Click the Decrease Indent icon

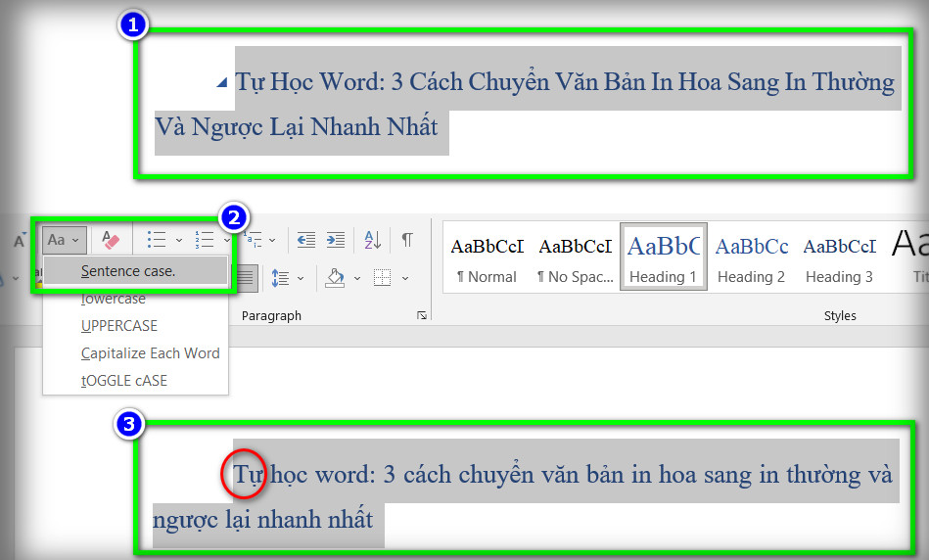pyautogui.click(x=306, y=240)
